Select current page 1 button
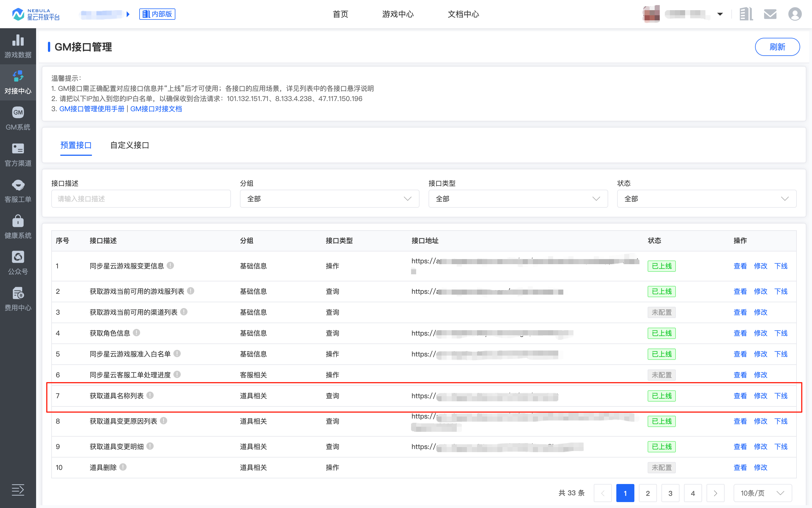Image resolution: width=812 pixels, height=508 pixels. (625, 493)
